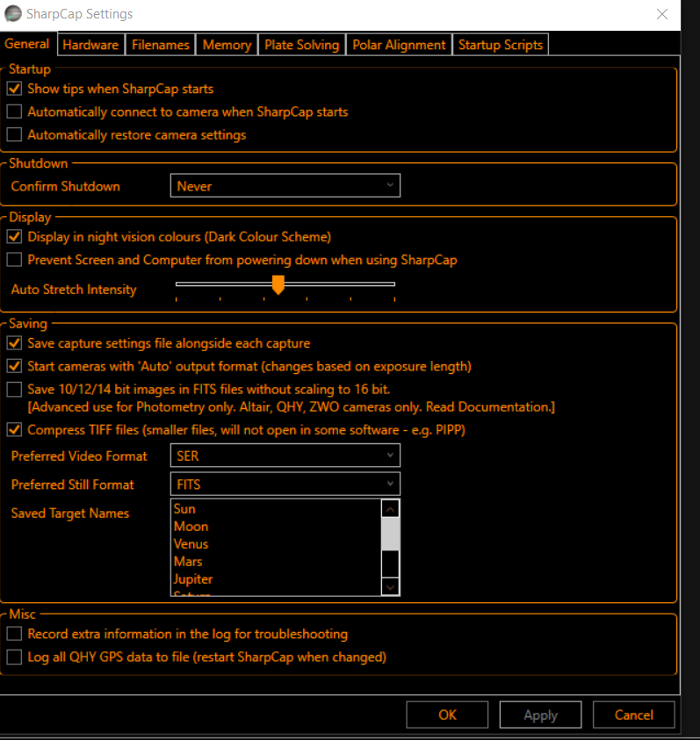Click the Cancel button
This screenshot has width=700, height=740.
633,715
